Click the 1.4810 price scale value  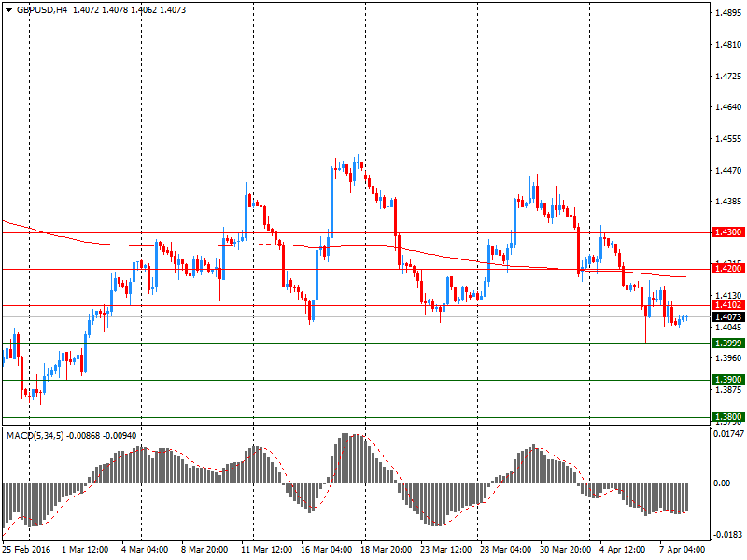point(728,44)
